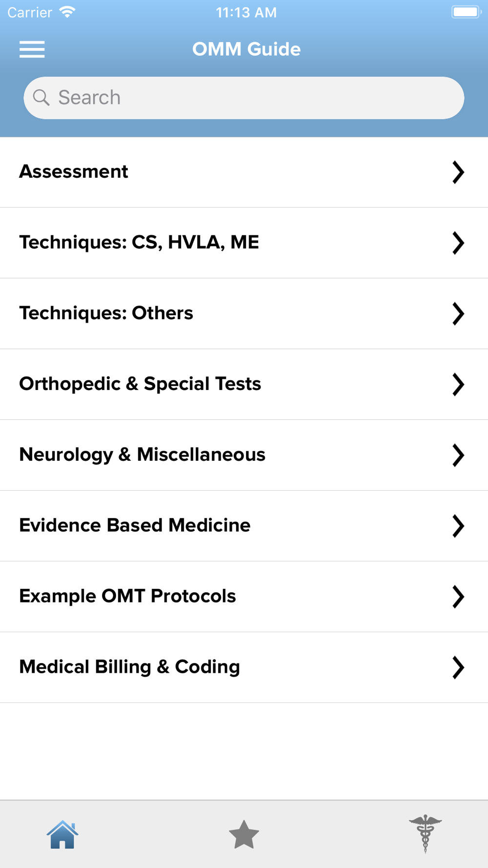This screenshot has width=488, height=868.
Task: Open the Assessment section
Action: [x=74, y=172]
